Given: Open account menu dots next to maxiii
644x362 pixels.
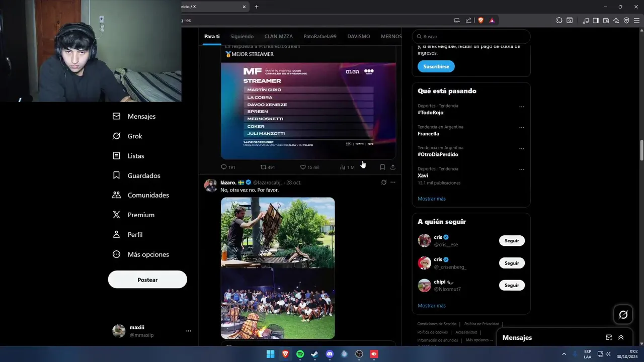Looking at the screenshot, I should (x=189, y=331).
